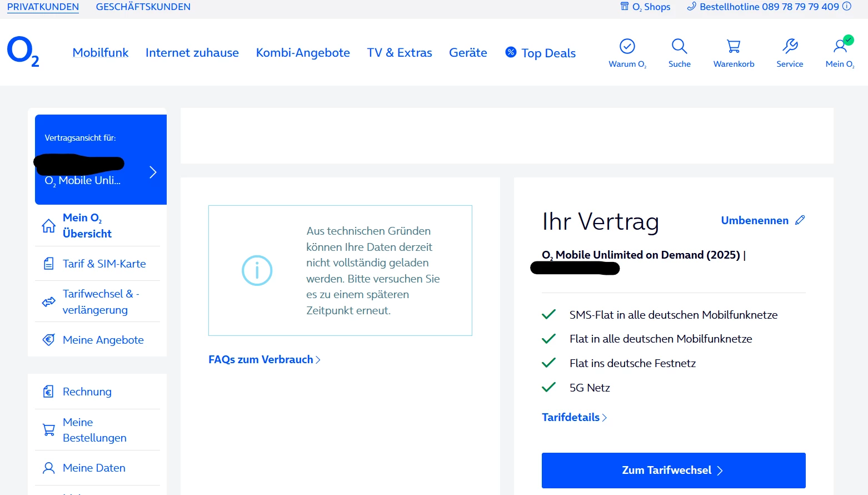The width and height of the screenshot is (868, 495).
Task: Click the Ihr Vertrag heading
Action: (601, 221)
